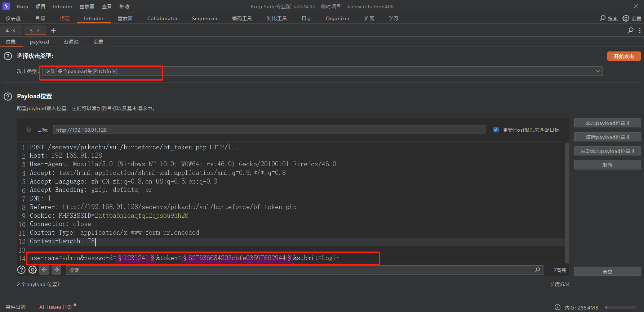Toggle 更新Host报头来匹配目标 checkbox
Viewport: 644px width, 312px height.
496,130
